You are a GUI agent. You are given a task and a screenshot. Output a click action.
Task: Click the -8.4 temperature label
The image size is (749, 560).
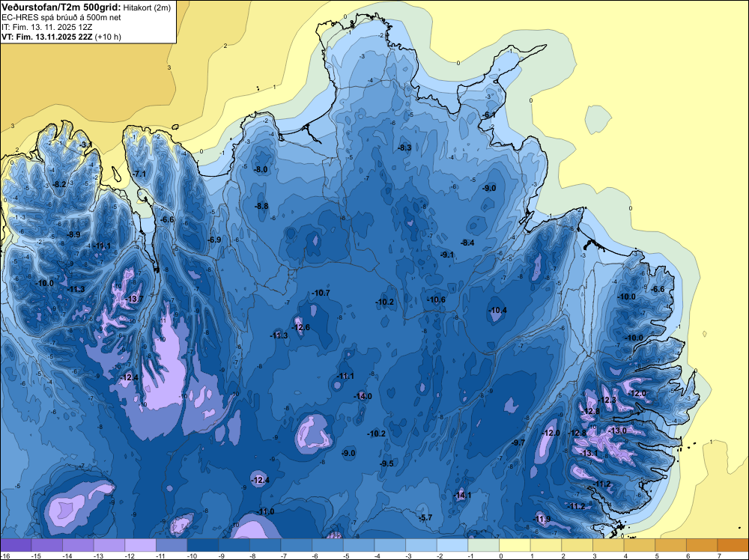point(467,243)
